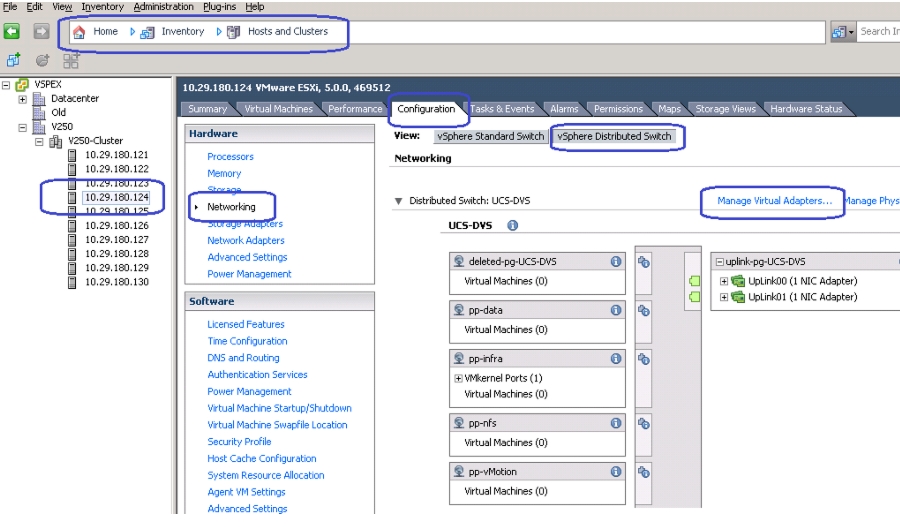The image size is (900, 527).
Task: Switch to the Performance tab
Action: click(x=355, y=108)
